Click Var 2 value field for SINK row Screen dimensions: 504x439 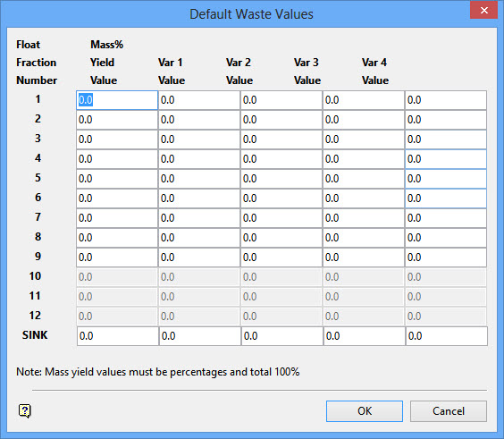[282, 336]
